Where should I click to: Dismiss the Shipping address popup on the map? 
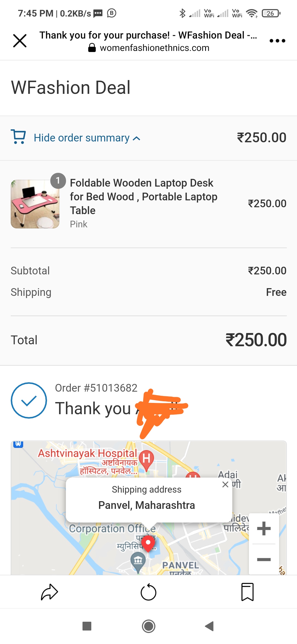225,485
